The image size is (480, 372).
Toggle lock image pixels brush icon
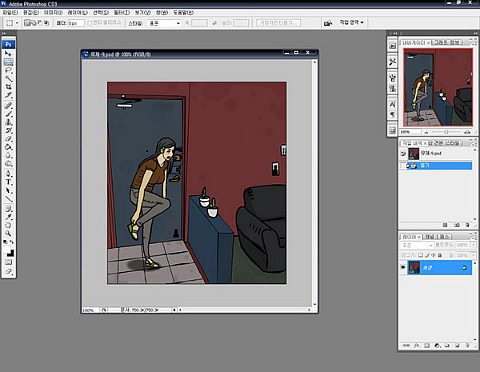point(427,255)
